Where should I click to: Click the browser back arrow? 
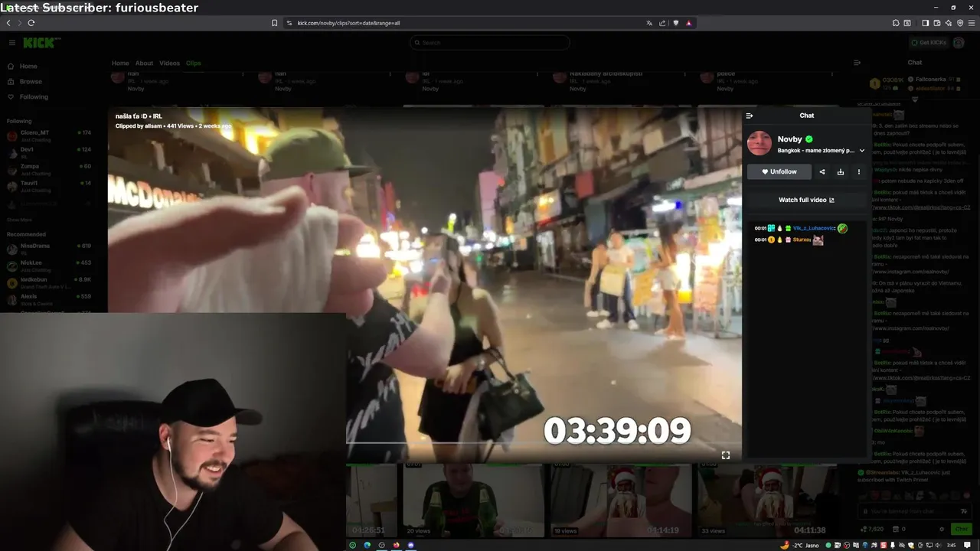[8, 23]
